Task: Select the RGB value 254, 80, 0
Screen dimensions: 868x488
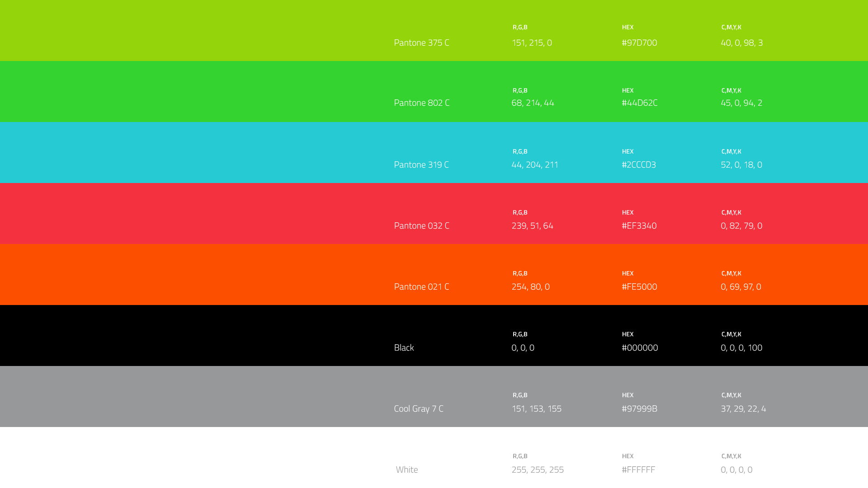Action: [530, 286]
